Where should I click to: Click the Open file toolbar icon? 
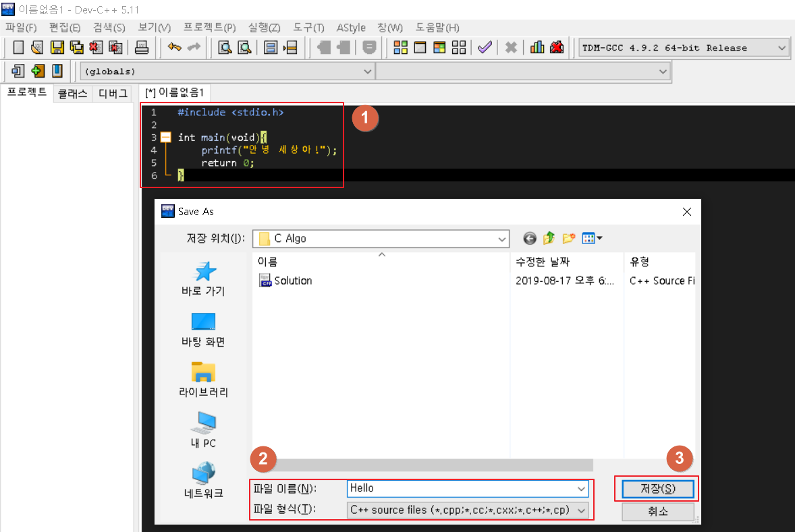(x=37, y=48)
